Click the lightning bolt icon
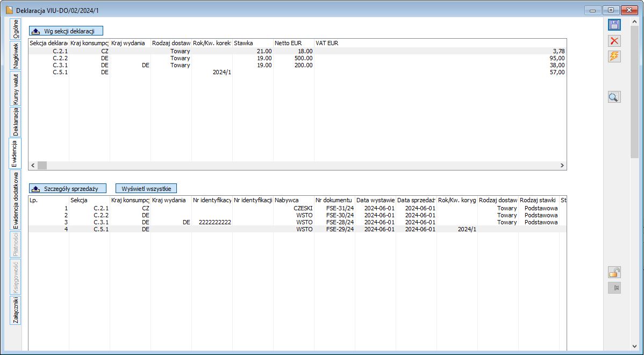644x355 pixels. point(614,56)
